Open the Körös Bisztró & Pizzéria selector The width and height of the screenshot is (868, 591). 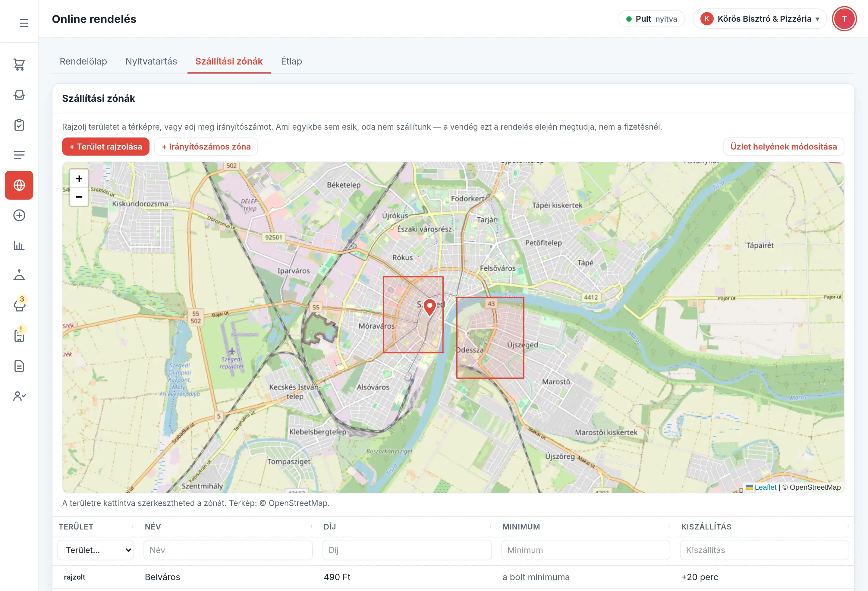tap(759, 19)
